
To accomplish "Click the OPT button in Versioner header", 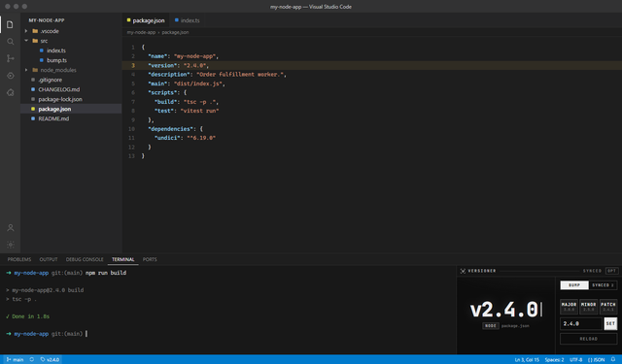I will tap(611, 271).
